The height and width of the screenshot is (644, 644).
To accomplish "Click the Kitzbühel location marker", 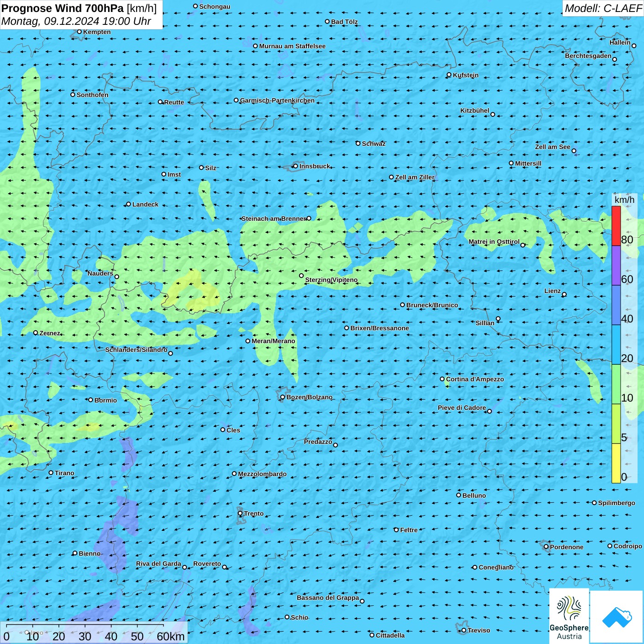I will [x=493, y=114].
